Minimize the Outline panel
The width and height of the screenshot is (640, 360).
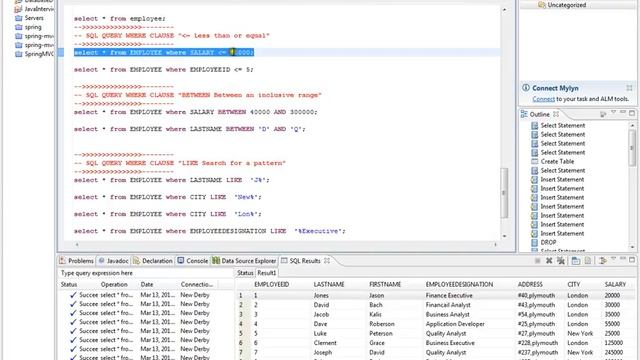(x=622, y=112)
